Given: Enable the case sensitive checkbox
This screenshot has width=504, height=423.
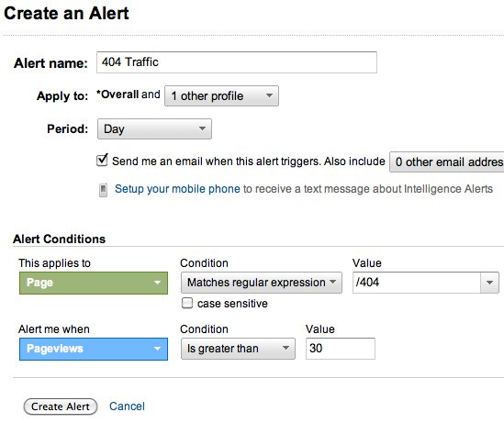Looking at the screenshot, I should 187,303.
